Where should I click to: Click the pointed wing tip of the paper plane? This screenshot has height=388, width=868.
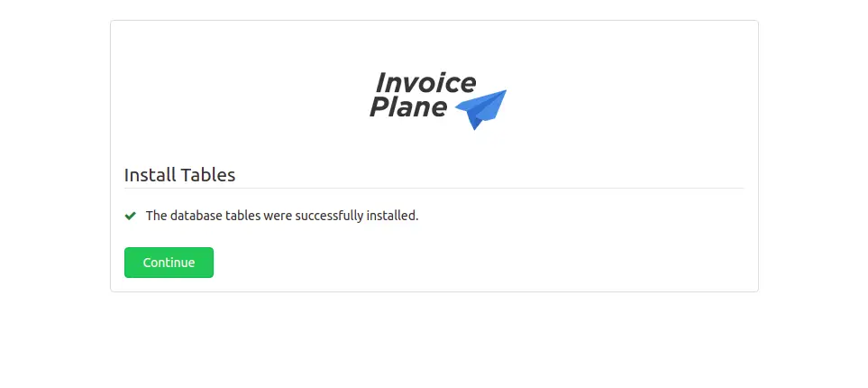pos(503,93)
